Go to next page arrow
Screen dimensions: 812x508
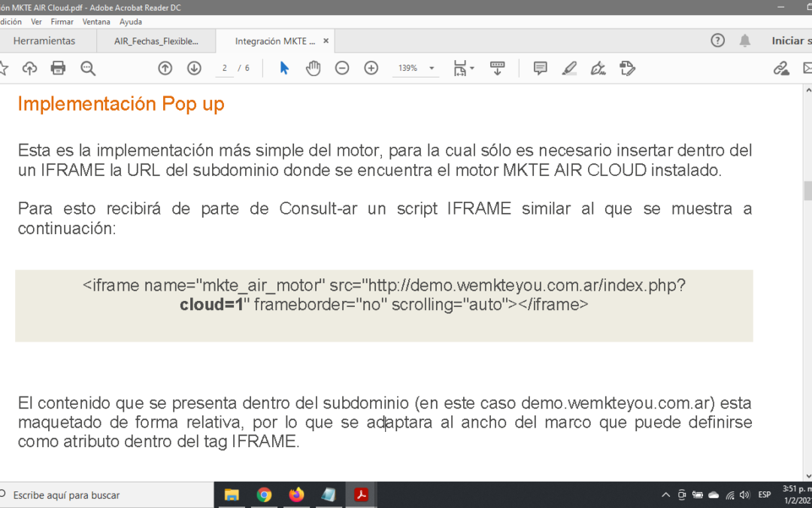point(194,68)
